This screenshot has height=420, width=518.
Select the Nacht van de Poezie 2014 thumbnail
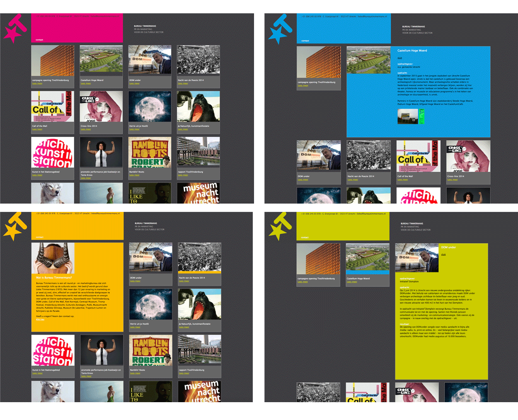[x=198, y=60]
